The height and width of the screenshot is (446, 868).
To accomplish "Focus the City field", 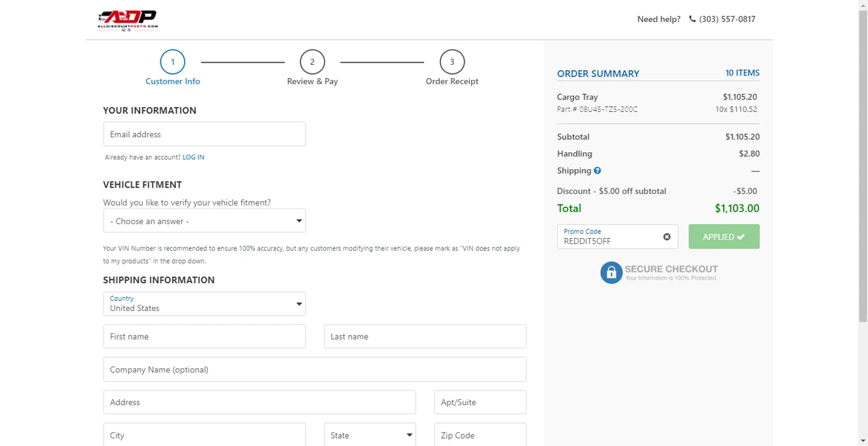I will pyautogui.click(x=204, y=435).
